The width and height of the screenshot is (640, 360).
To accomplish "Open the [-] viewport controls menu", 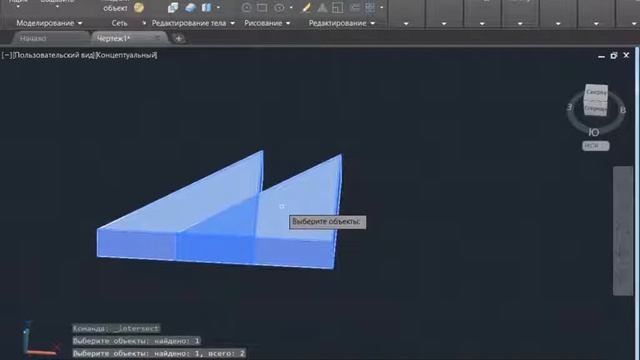I will point(7,55).
